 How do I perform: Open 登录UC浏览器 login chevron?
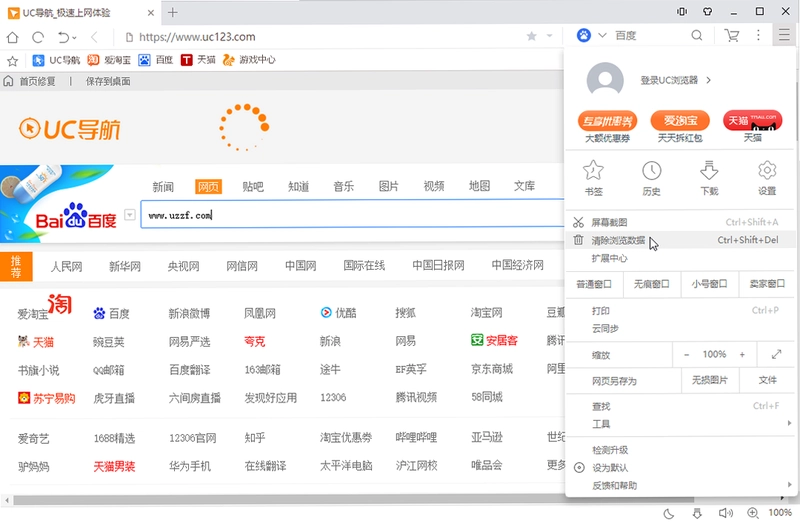coord(708,80)
